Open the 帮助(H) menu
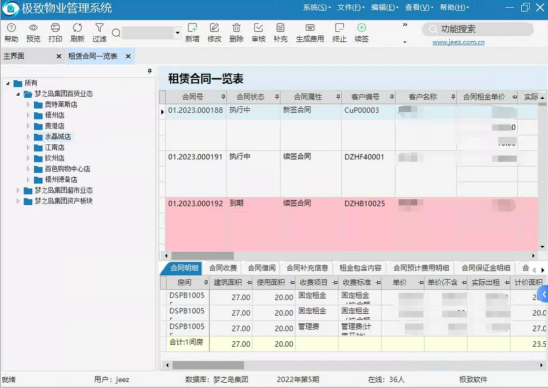 454,7
